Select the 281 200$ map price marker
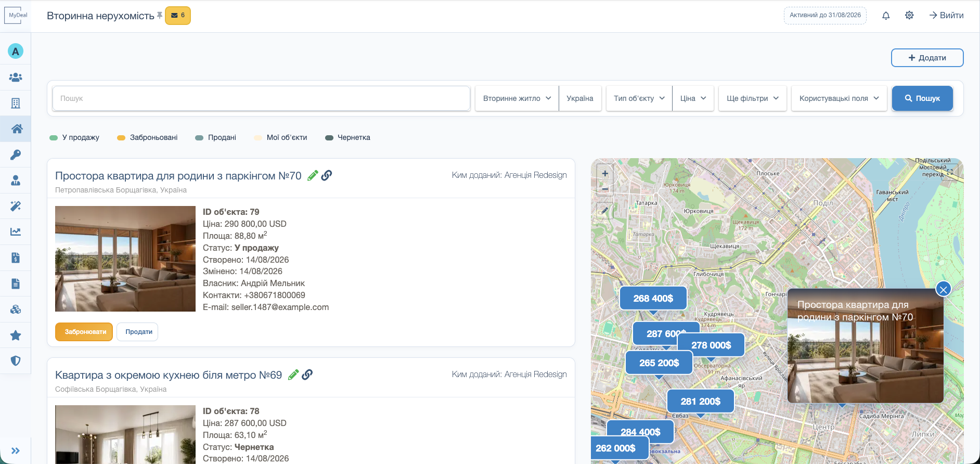This screenshot has height=464, width=980. pyautogui.click(x=701, y=401)
